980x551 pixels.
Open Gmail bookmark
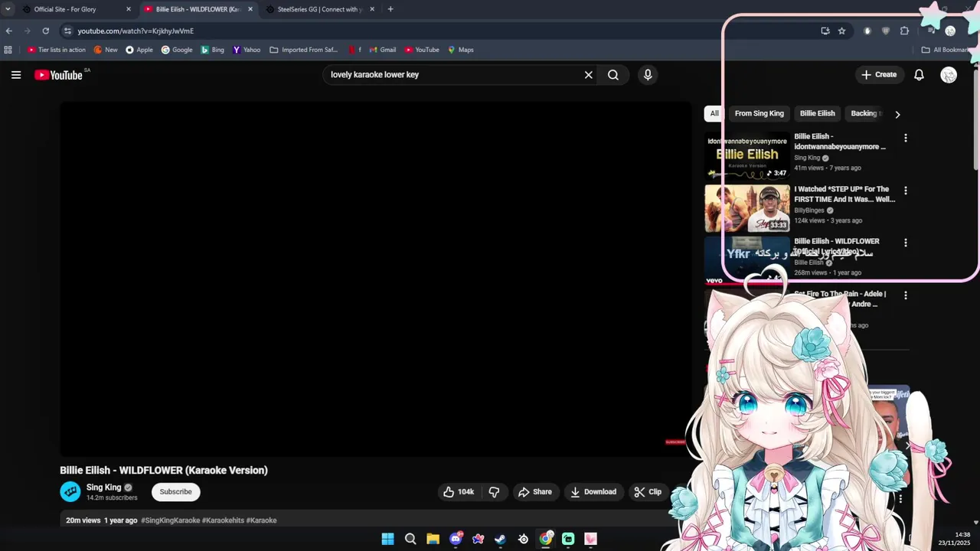click(x=383, y=50)
